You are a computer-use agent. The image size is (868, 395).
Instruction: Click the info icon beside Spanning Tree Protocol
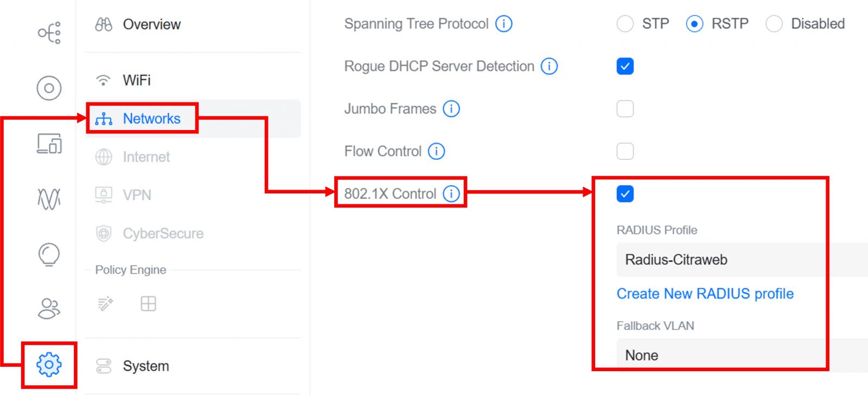click(504, 24)
